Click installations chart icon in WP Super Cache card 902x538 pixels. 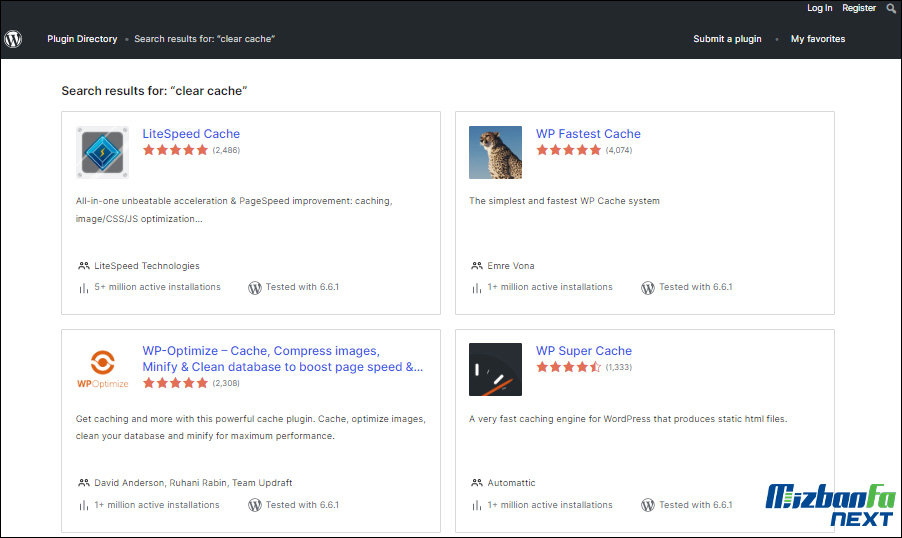click(476, 505)
